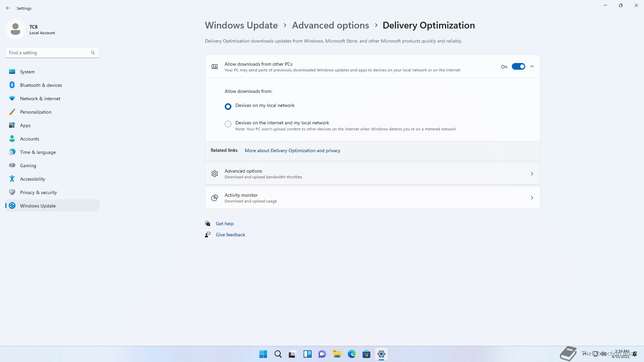The width and height of the screenshot is (644, 362).
Task: Open File Explorer from the taskbar
Action: tap(337, 354)
